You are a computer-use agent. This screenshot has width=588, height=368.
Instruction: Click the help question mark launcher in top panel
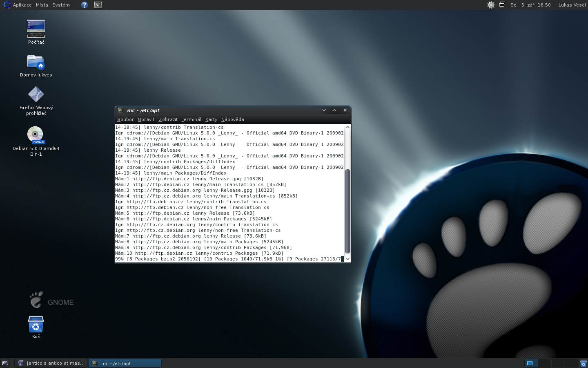click(84, 5)
